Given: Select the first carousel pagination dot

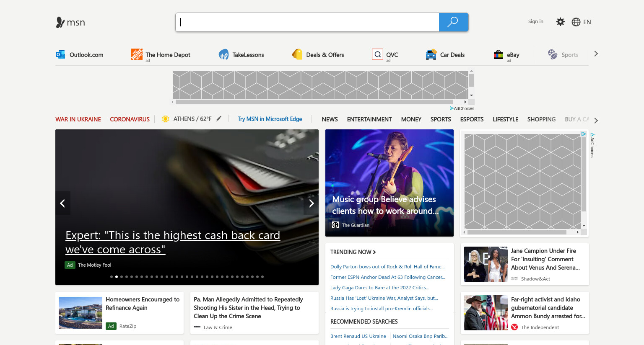Looking at the screenshot, I should click(112, 277).
